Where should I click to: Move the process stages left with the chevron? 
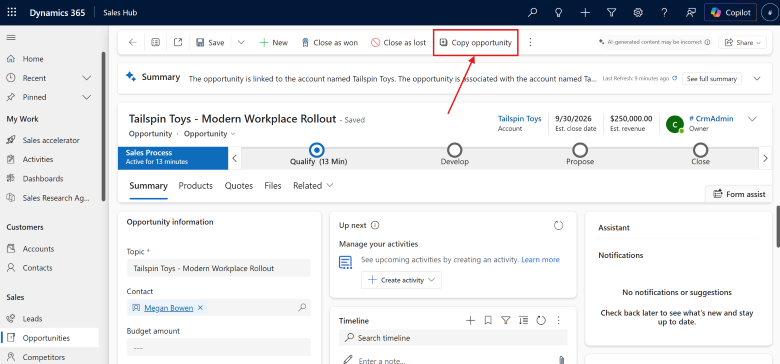click(x=235, y=158)
